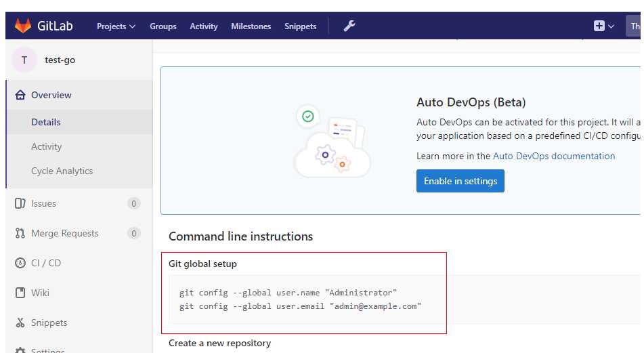Expand the plus menu chevron
The width and height of the screenshot is (644, 353).
[611, 26]
